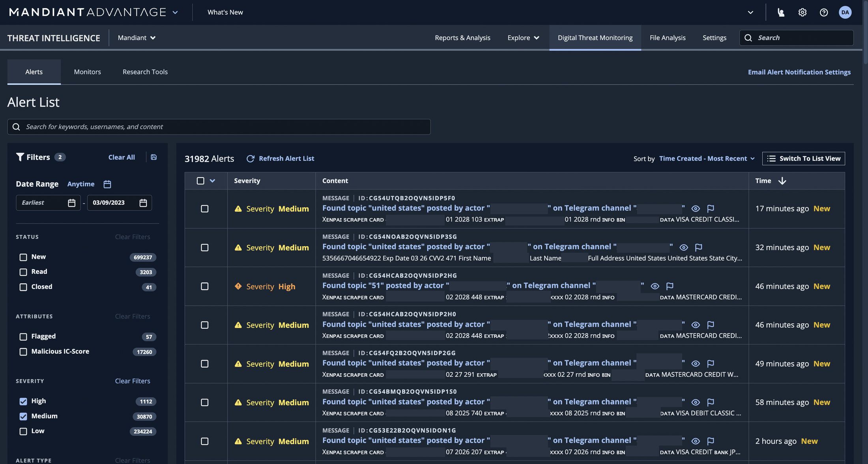
Task: Click the keywords and content search field
Action: tap(219, 127)
